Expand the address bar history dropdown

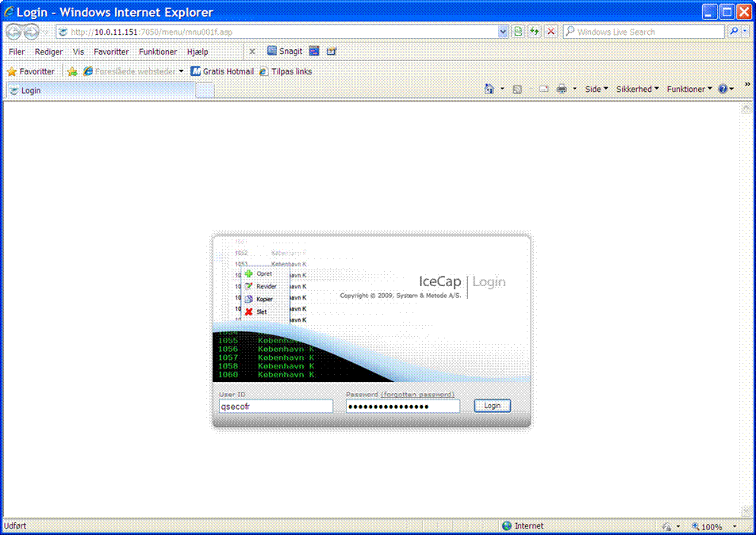503,32
